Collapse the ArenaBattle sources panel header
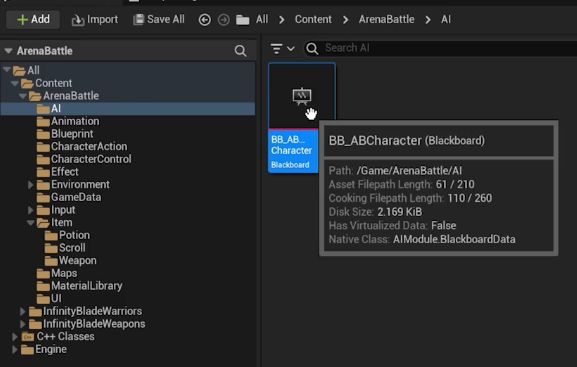The image size is (577, 367). click(x=8, y=51)
